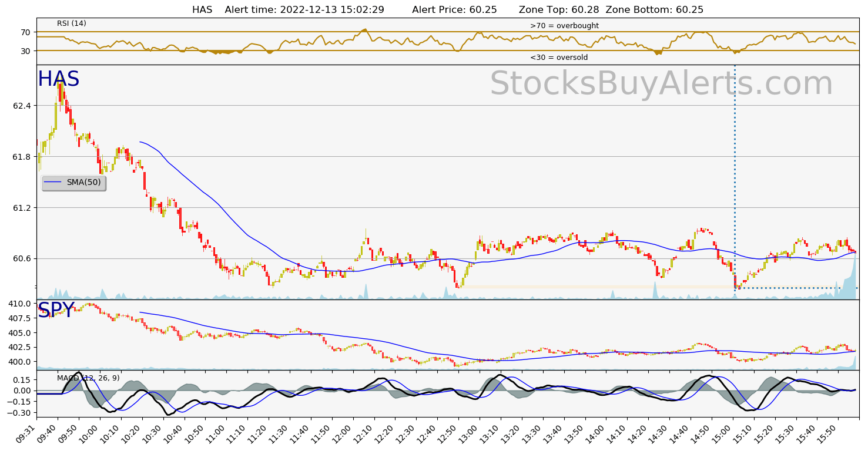Click the 400.0 SPY axis label
The width and height of the screenshot is (868, 451).
coord(20,362)
